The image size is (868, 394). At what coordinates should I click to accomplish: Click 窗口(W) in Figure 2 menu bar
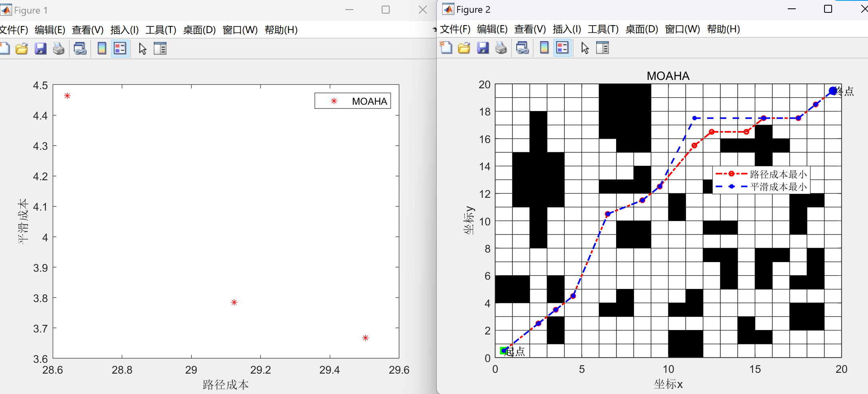[682, 29]
